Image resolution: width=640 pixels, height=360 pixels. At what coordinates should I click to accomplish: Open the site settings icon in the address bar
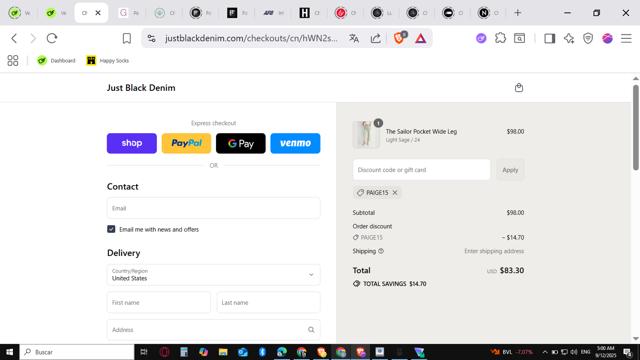coord(151,38)
